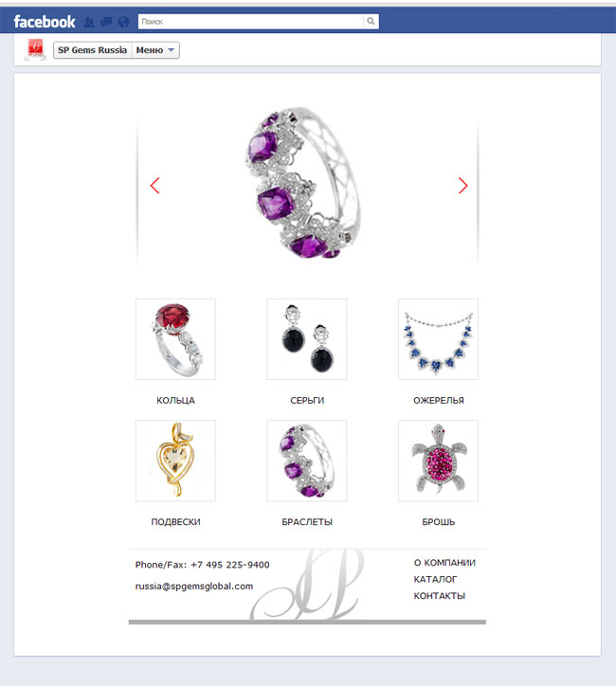Open the ОЖЕРЕЛЬЯ necklace thumbnail
The image size is (616, 686).
(438, 339)
